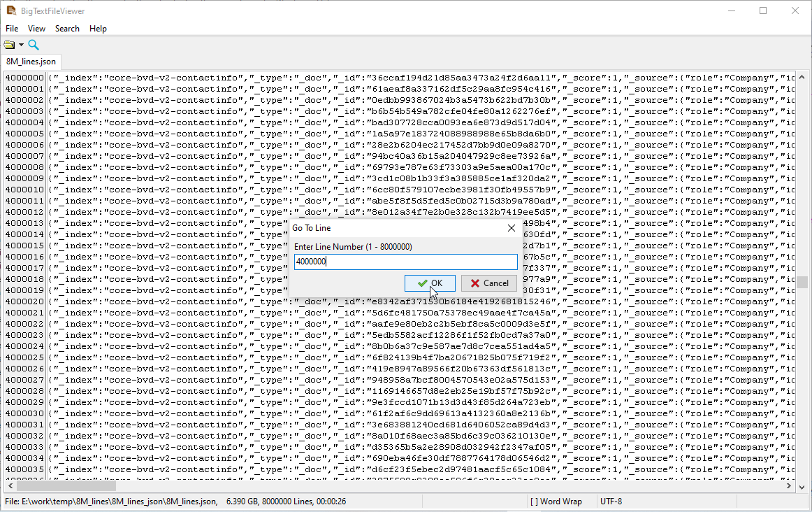Click the vertical scrollbar down arrow
Screen dimensions: 812x512
coord(802,487)
